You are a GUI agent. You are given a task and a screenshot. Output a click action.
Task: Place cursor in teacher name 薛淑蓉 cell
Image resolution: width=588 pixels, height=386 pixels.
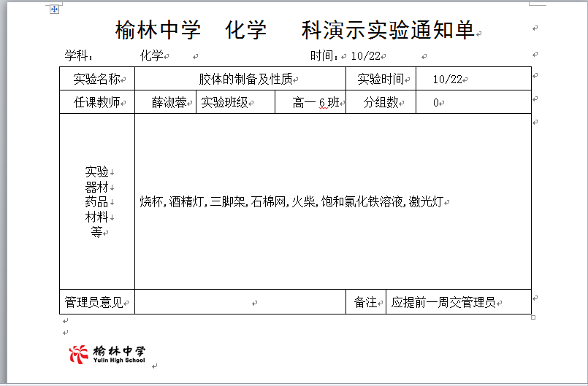point(167,102)
